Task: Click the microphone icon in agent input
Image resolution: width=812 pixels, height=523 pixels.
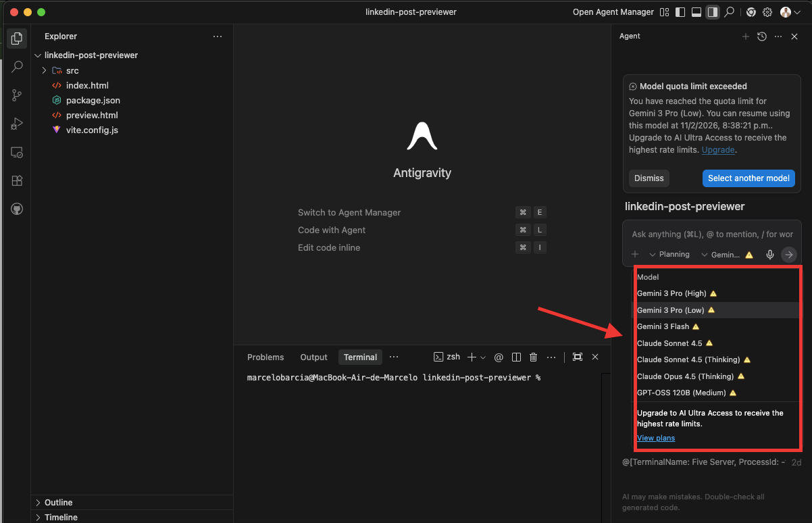Action: click(x=769, y=255)
